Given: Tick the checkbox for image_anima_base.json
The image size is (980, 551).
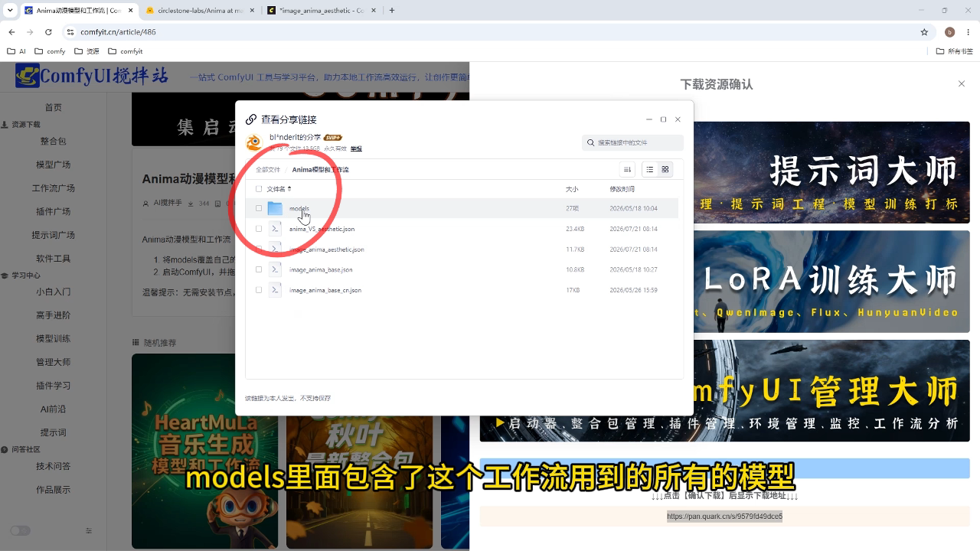Looking at the screenshot, I should coord(259,269).
